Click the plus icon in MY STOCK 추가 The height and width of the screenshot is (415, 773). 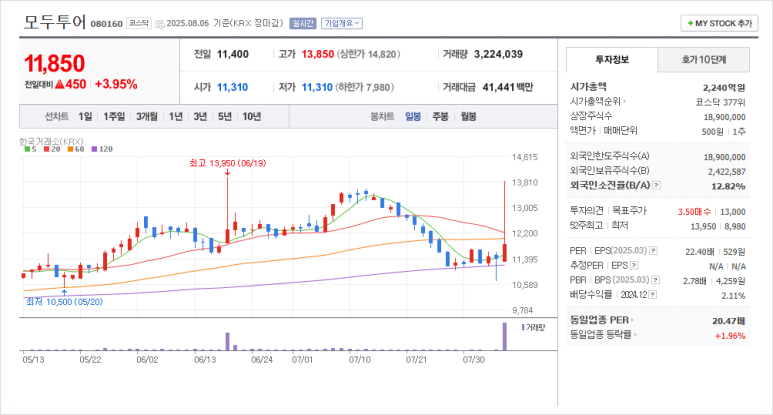[690, 23]
